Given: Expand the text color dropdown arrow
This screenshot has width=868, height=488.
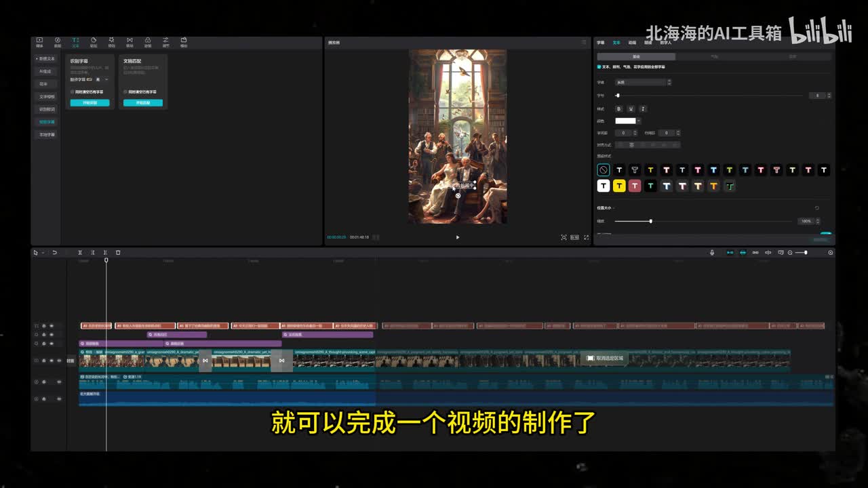Looking at the screenshot, I should [639, 121].
